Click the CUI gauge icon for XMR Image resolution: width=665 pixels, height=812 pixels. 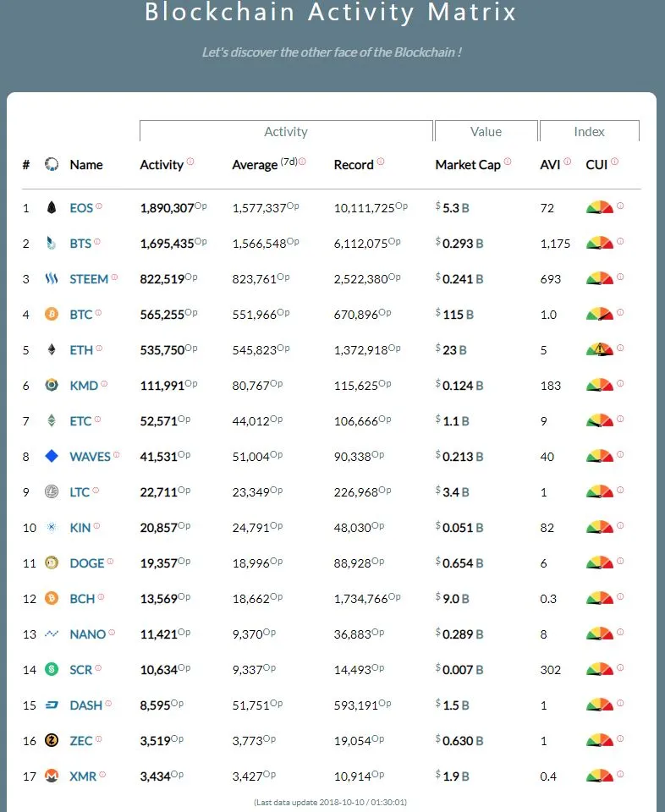[x=599, y=776]
